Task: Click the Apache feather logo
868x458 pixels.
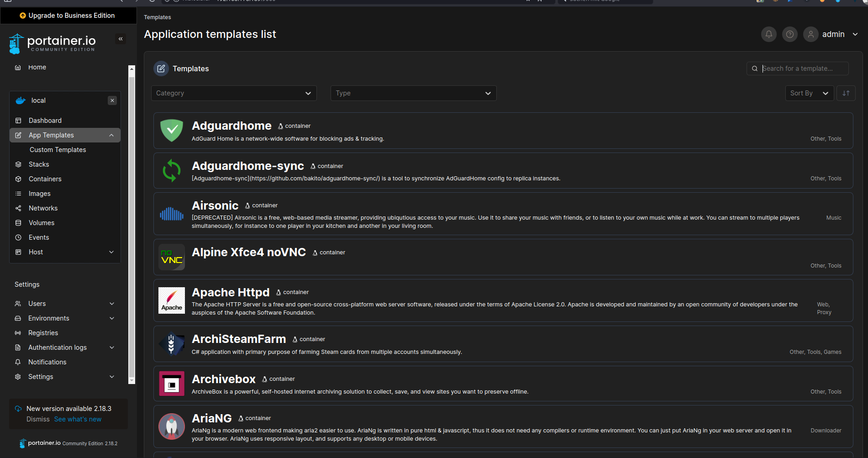Action: click(x=172, y=300)
